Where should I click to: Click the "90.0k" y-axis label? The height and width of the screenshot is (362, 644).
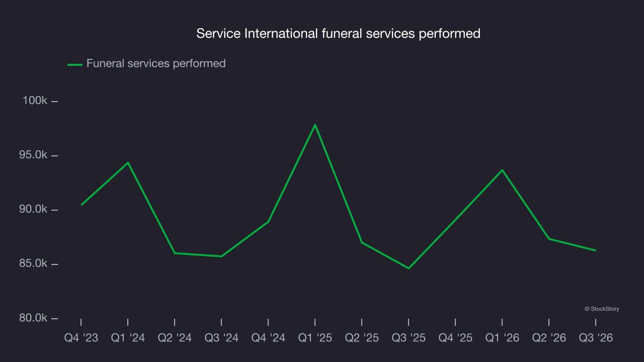(33, 209)
